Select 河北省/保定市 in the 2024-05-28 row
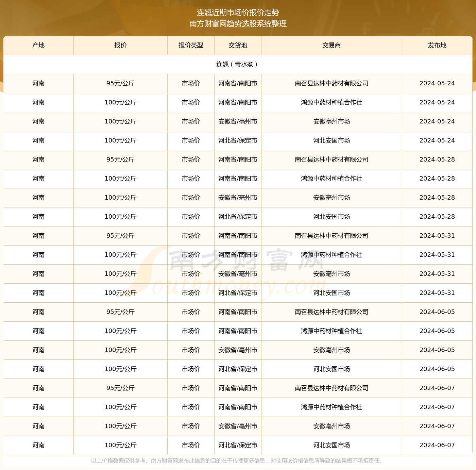 click(238, 217)
